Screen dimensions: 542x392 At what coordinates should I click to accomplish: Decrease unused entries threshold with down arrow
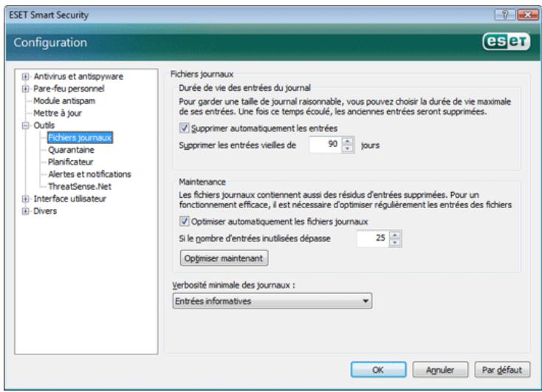tap(395, 242)
